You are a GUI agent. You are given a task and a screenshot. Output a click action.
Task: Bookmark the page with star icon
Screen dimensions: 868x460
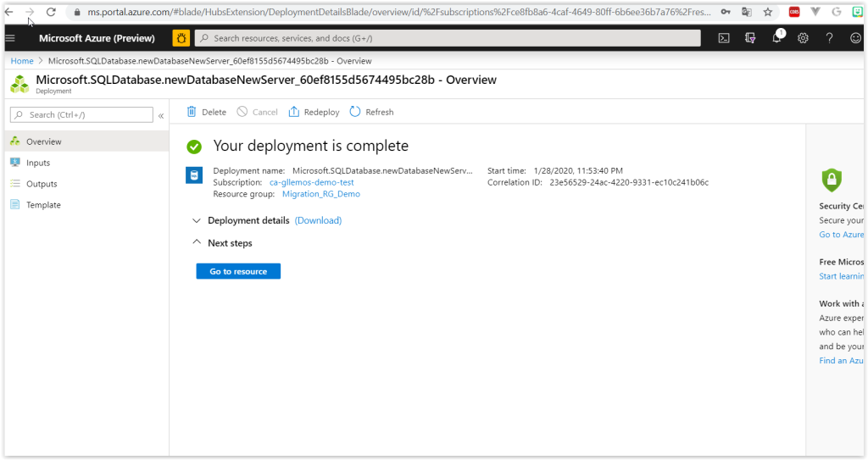768,12
